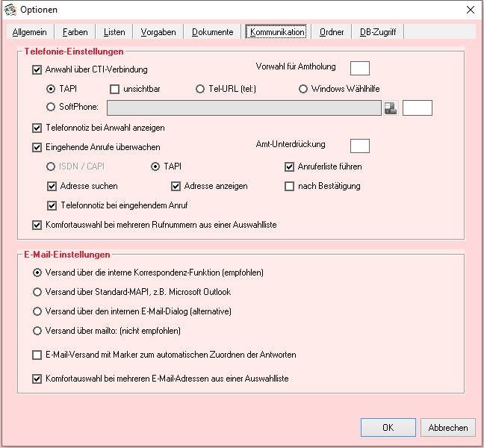Focus the Amt-Unterdrückung text field
The height and width of the screenshot is (448, 484).
[360, 146]
